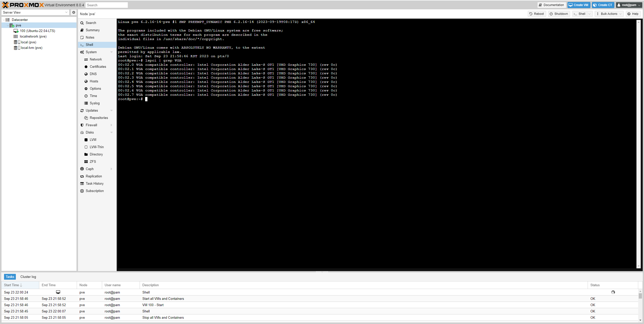The image size is (644, 324).
Task: Open the DNS configuration panel
Action: point(93,74)
